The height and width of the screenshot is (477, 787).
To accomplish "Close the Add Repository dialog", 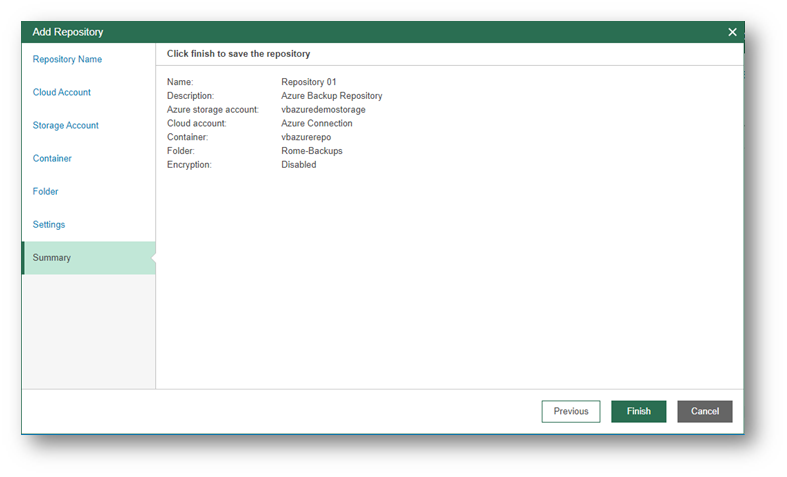I will coord(732,32).
